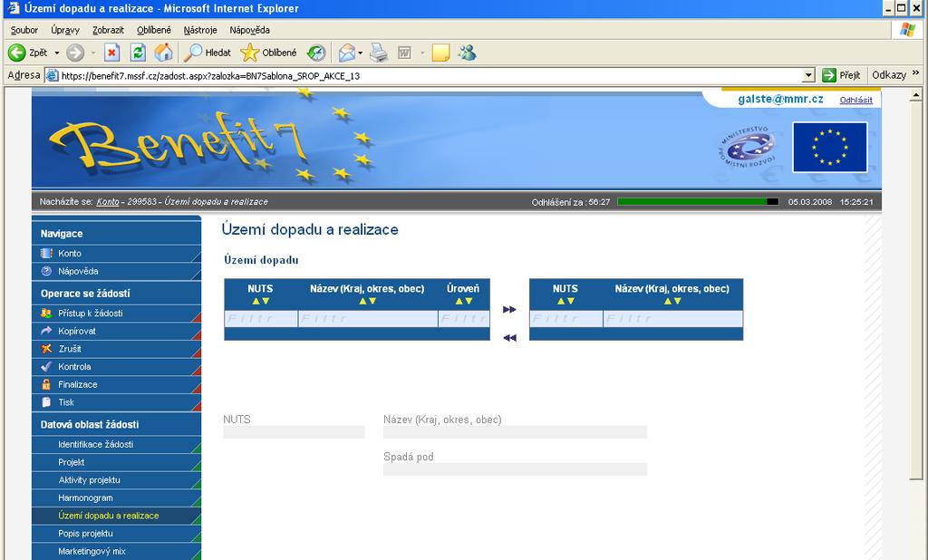928x560 pixels.
Task: Click the Úroveň filter field
Action: (464, 319)
